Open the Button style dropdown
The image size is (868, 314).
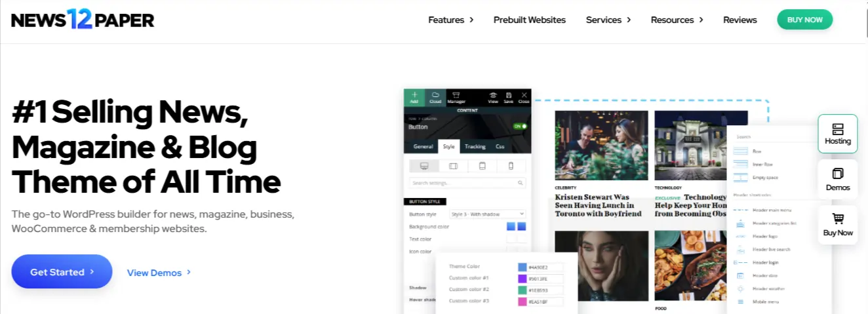coord(487,214)
